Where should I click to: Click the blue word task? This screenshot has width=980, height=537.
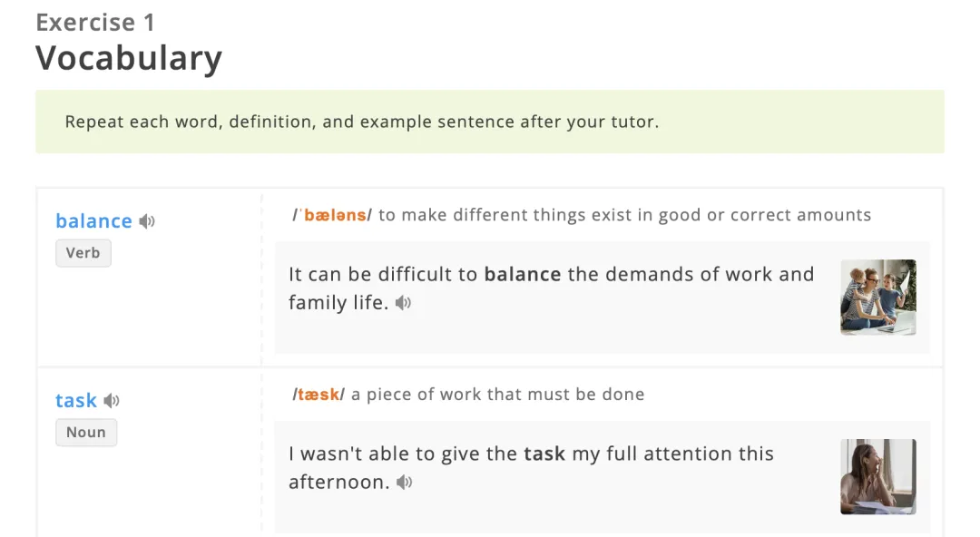point(76,401)
